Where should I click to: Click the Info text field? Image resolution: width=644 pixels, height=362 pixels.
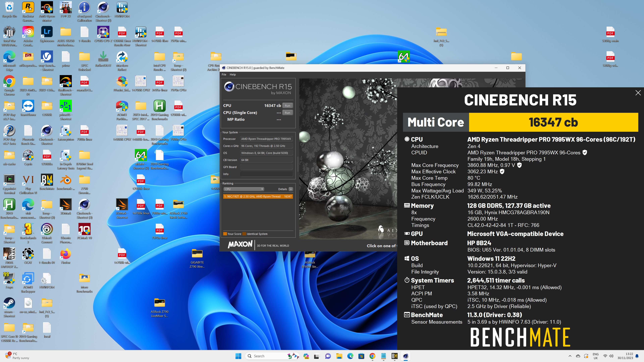[266, 174]
